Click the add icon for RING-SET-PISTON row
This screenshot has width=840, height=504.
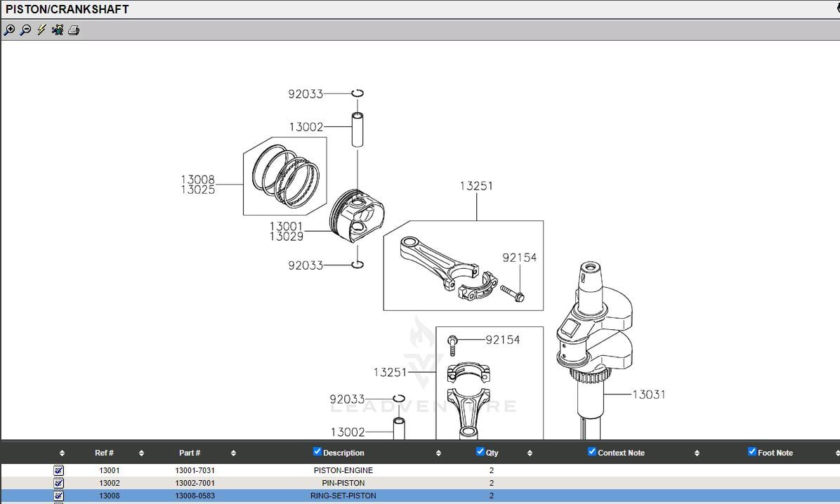coord(59,496)
